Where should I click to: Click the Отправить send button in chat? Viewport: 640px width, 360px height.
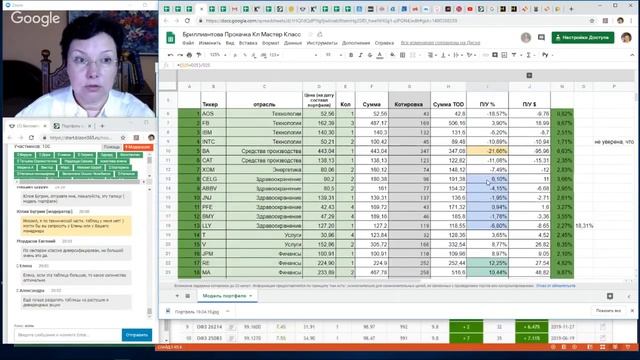(x=137, y=335)
